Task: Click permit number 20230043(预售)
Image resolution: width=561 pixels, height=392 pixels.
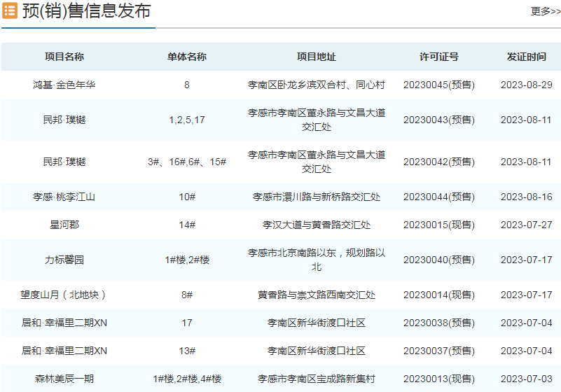Action: point(439,120)
